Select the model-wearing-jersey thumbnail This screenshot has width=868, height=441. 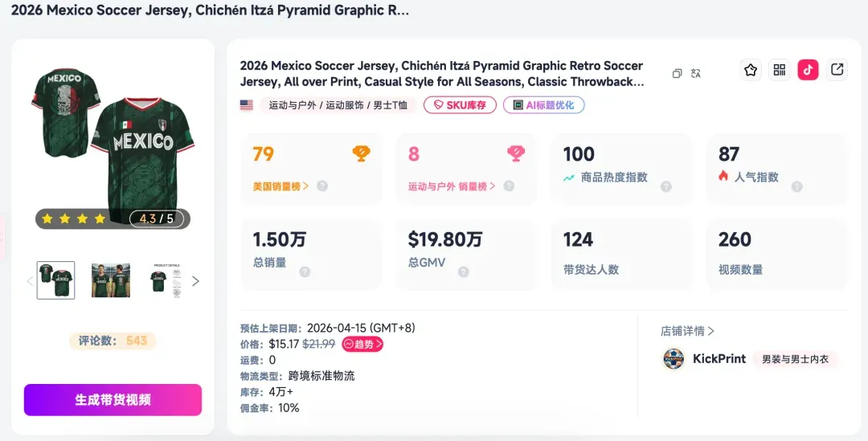pos(111,280)
